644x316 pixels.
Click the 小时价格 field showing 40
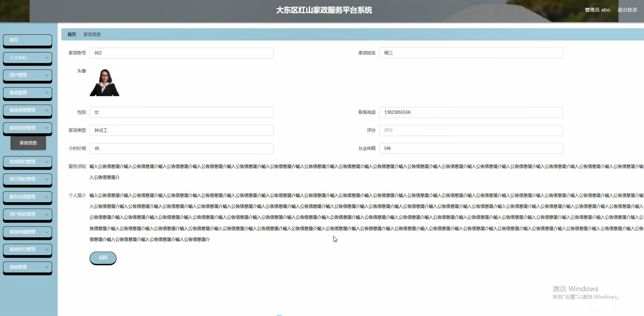coord(181,149)
